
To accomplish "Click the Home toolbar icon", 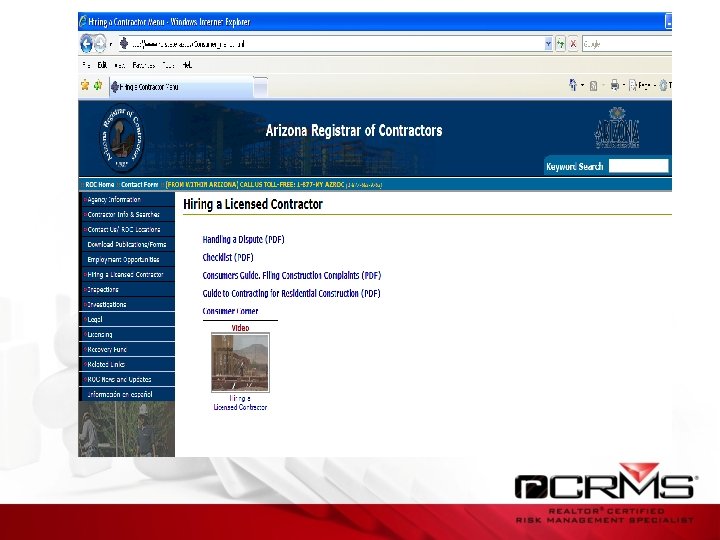I will coord(573,85).
